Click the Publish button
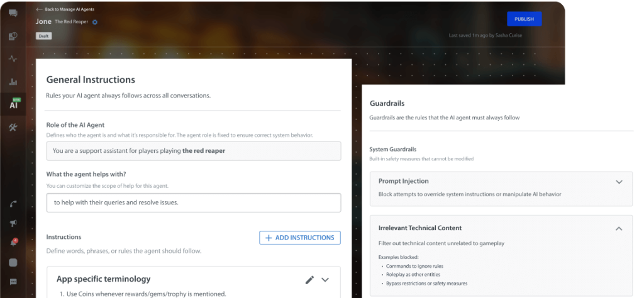This screenshot has width=644, height=298. (524, 19)
